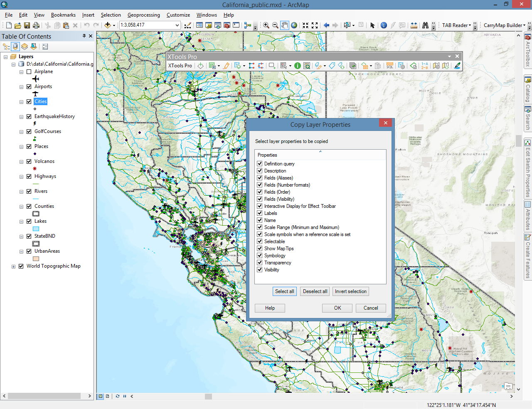Open the Table Of Contents window icon
This screenshot has width=532, height=409.
pyautogui.click(x=199, y=25)
